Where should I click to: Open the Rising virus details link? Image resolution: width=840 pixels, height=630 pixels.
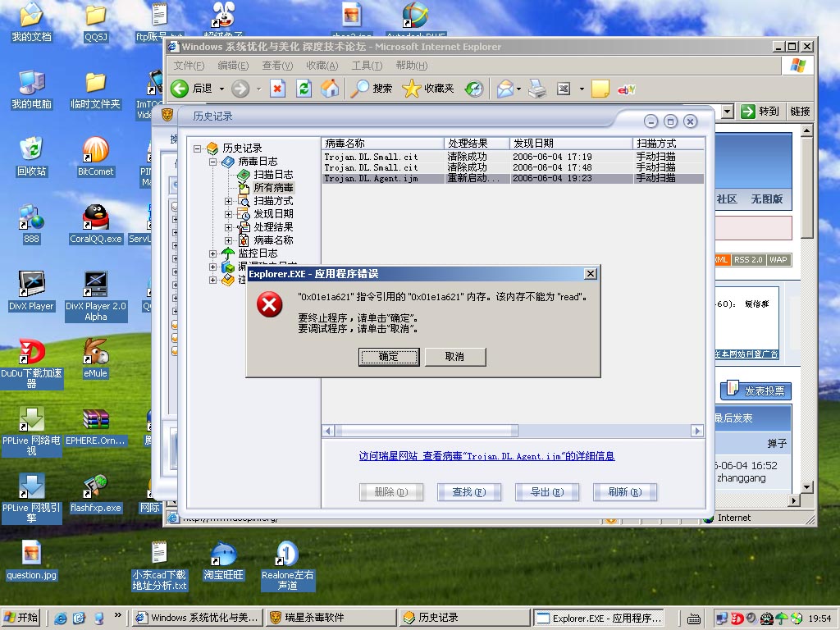pyautogui.click(x=486, y=456)
